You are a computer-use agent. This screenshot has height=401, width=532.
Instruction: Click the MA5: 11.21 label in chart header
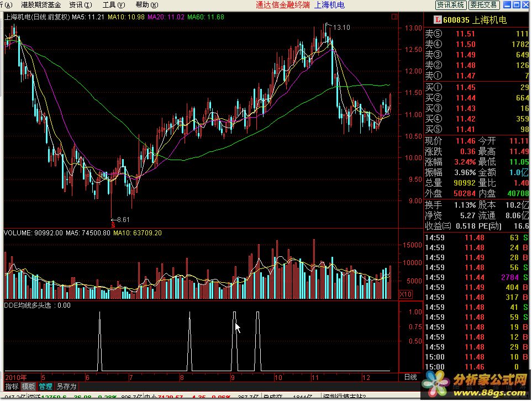click(x=88, y=17)
